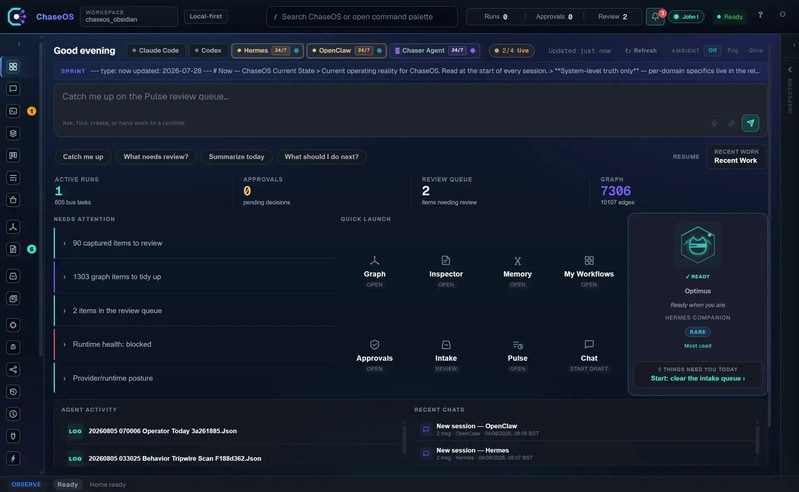The width and height of the screenshot is (799, 492).
Task: Expand the left sidebar with top chevron
Action: pyautogui.click(x=19, y=44)
